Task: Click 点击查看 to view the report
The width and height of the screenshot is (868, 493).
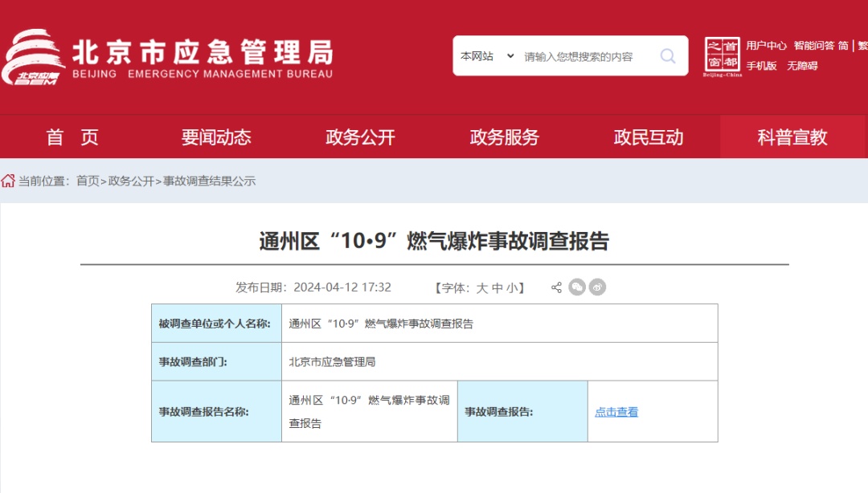Action: pyautogui.click(x=616, y=411)
